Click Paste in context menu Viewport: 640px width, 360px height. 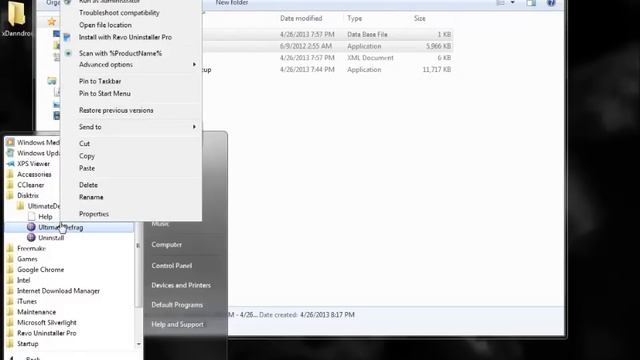[87, 168]
